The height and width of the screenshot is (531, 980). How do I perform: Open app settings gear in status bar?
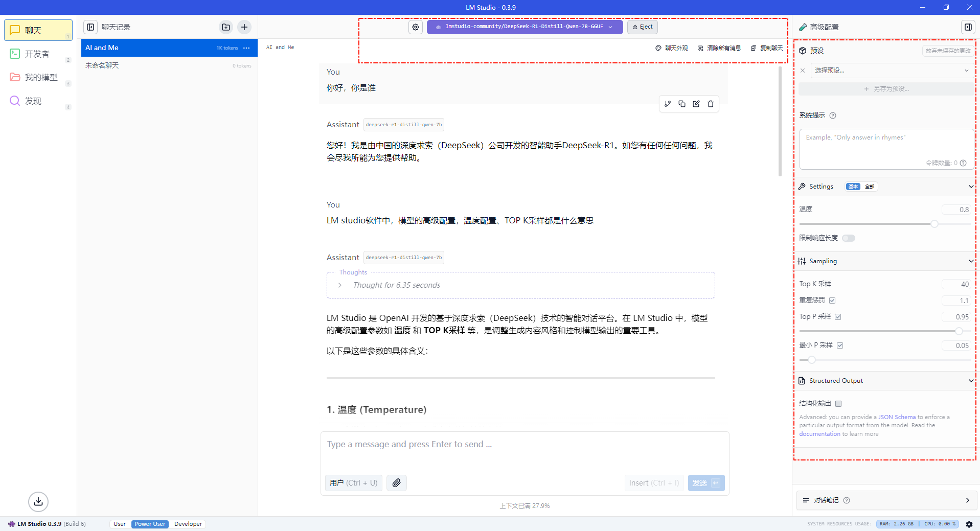969,524
